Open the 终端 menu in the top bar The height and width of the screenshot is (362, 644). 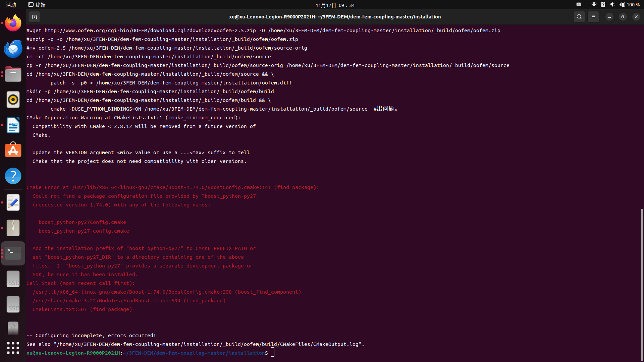36,5
